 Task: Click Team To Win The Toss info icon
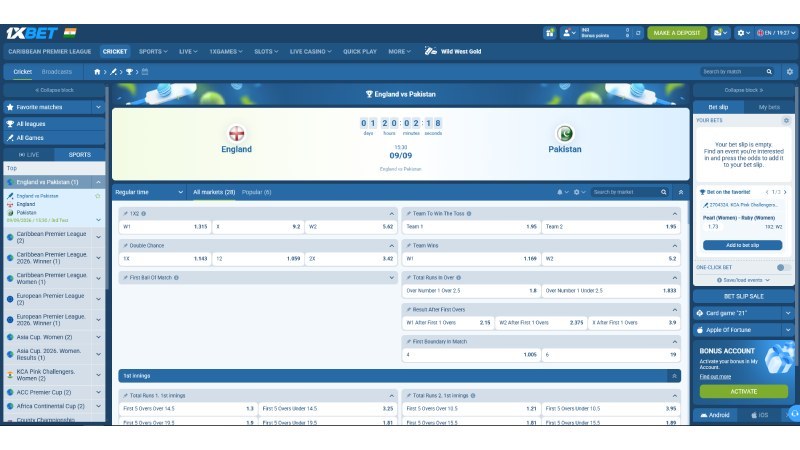[x=469, y=214]
